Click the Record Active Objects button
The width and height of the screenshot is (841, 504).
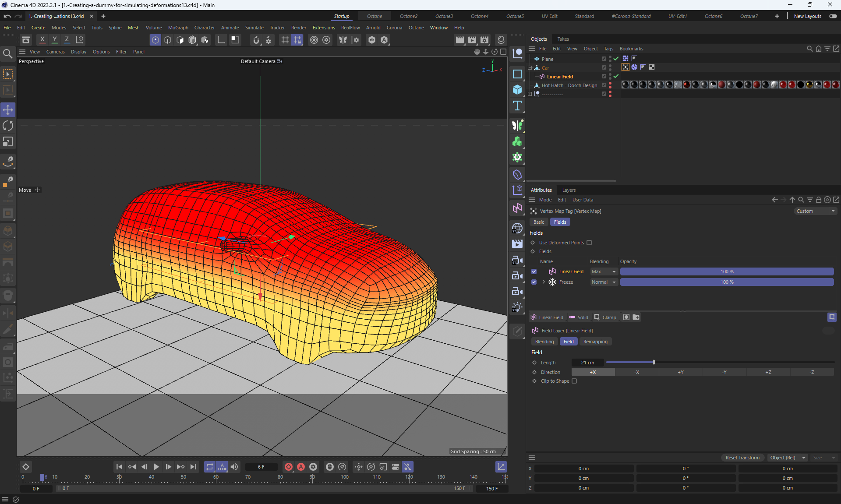(288, 467)
